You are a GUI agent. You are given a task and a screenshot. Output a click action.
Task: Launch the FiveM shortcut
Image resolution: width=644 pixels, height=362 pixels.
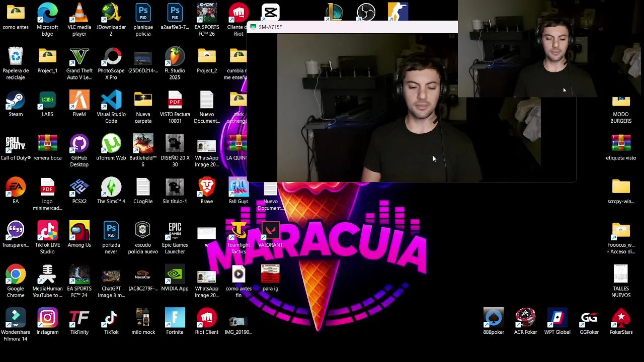79,104
